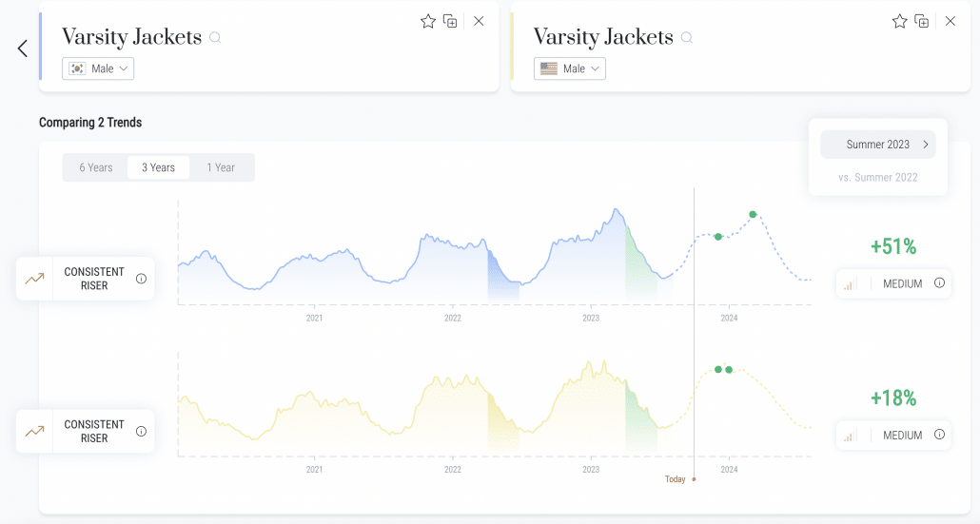Open info icon next to top MEDIUM label

pos(939,283)
